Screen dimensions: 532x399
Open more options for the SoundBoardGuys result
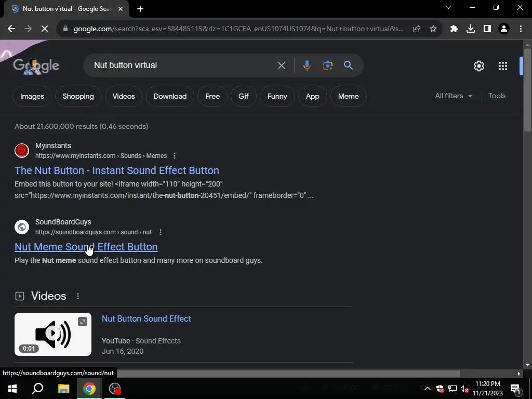coord(161,232)
